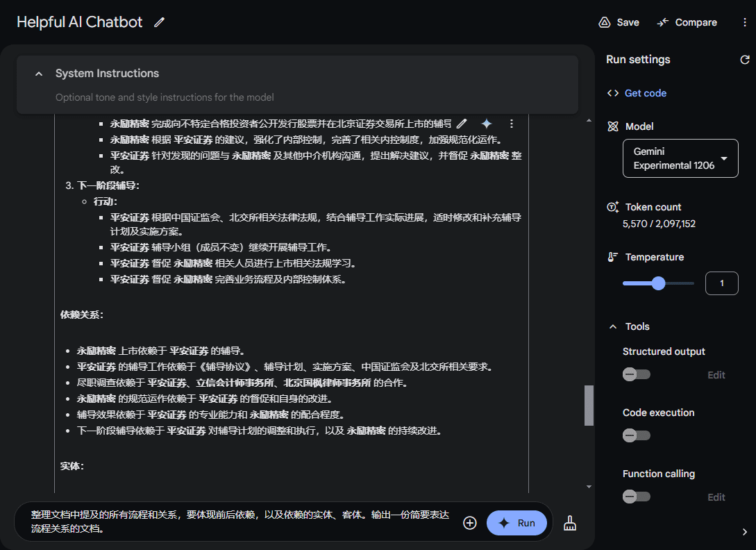Collapse the run settings panel arrow
This screenshot has height=550, width=756.
pos(744,532)
